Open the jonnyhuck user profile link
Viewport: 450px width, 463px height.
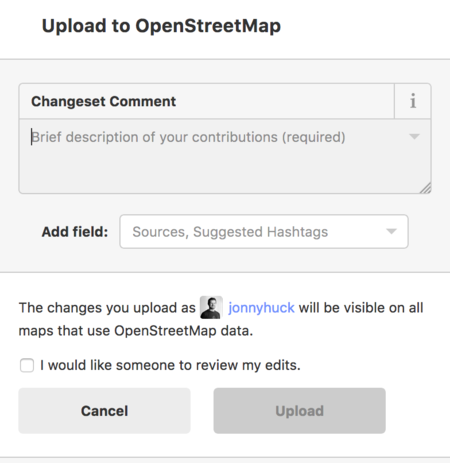[x=261, y=308]
